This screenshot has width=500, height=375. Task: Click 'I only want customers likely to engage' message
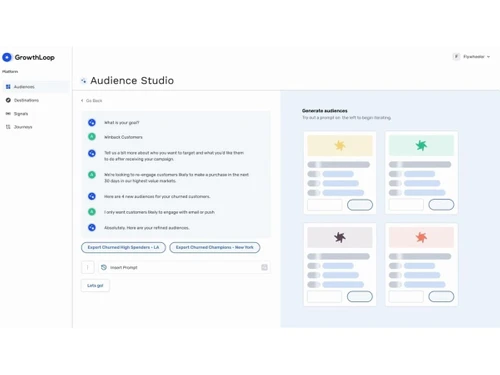click(x=159, y=212)
